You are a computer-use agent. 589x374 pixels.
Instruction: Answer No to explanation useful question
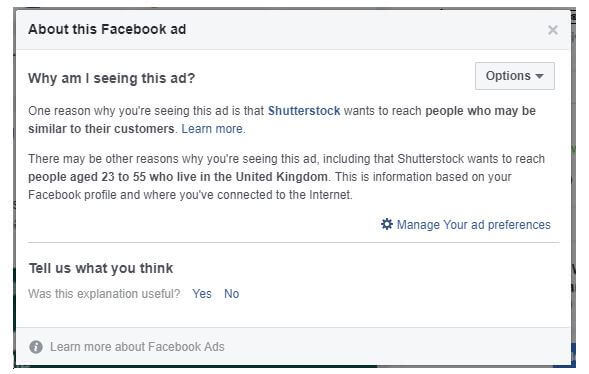(231, 294)
